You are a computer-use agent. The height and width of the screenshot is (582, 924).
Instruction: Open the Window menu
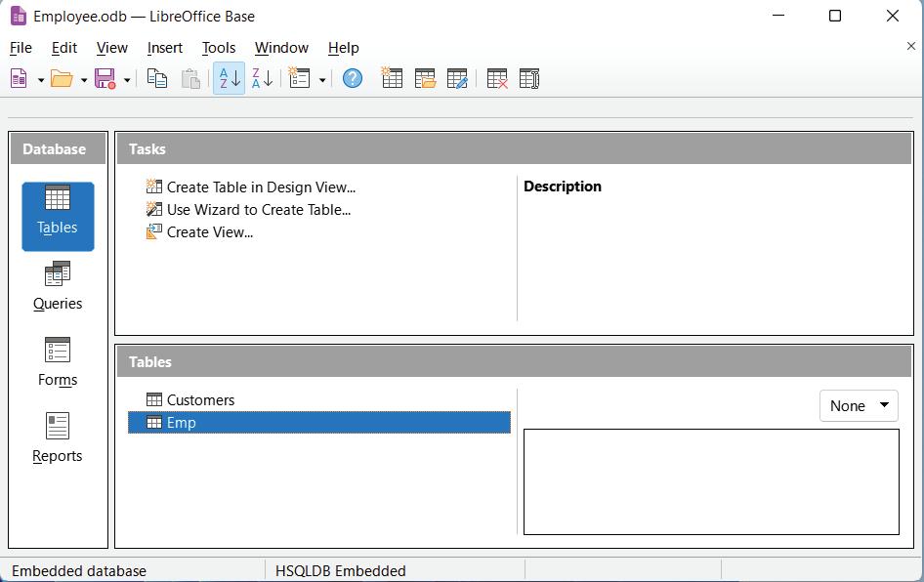281,48
